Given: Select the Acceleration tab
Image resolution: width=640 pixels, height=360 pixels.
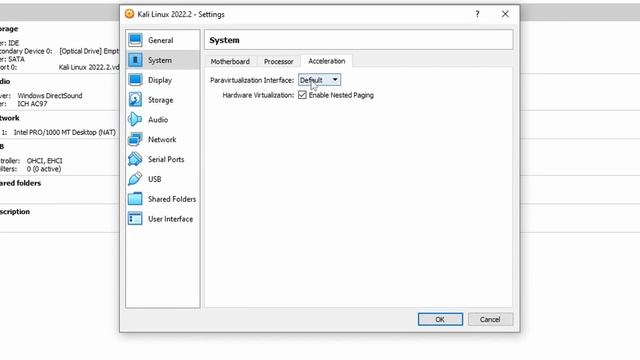Looking at the screenshot, I should [x=327, y=61].
